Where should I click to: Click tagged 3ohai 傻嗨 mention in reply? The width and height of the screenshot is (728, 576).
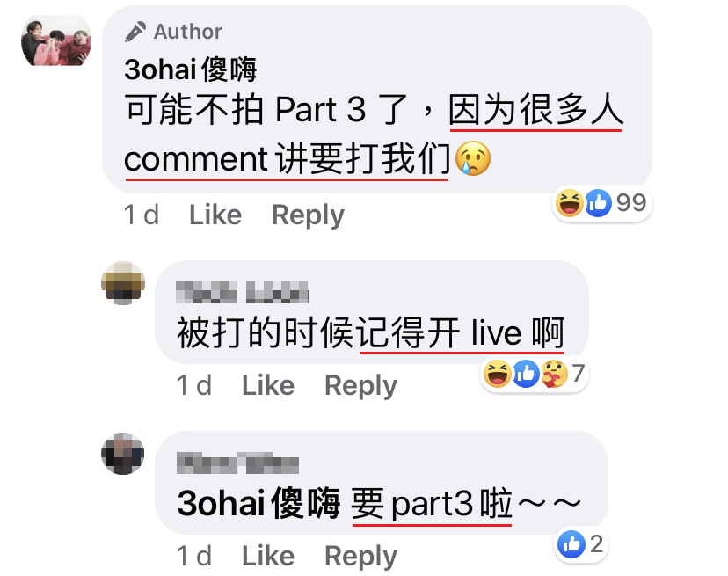click(x=258, y=504)
